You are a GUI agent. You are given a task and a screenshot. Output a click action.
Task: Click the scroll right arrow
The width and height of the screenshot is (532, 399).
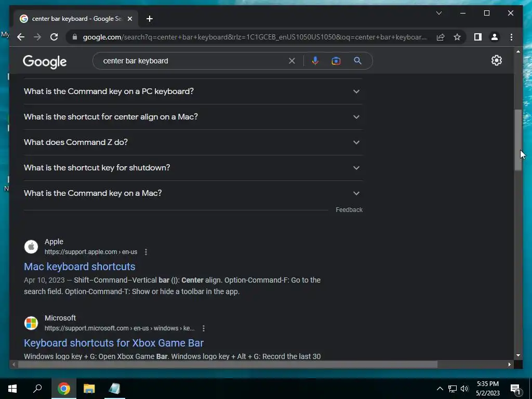pyautogui.click(x=510, y=365)
